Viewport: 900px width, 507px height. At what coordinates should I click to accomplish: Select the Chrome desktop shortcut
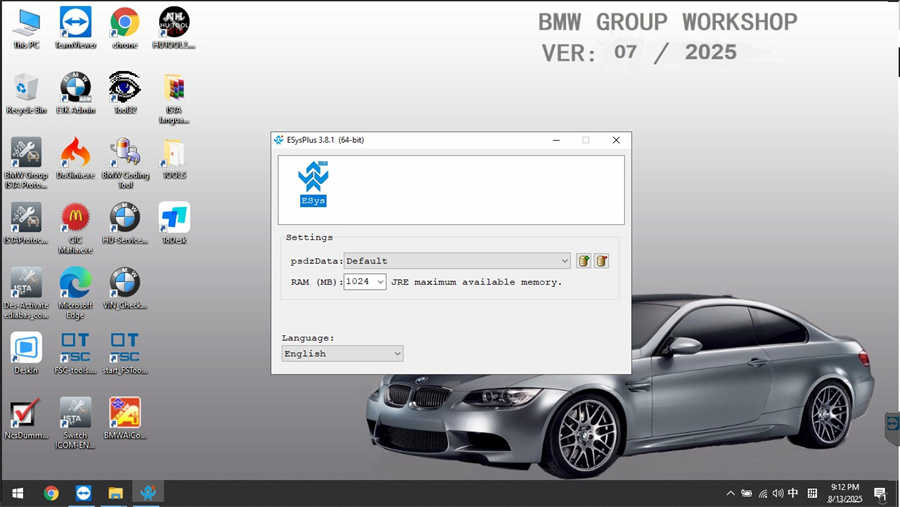[x=125, y=29]
